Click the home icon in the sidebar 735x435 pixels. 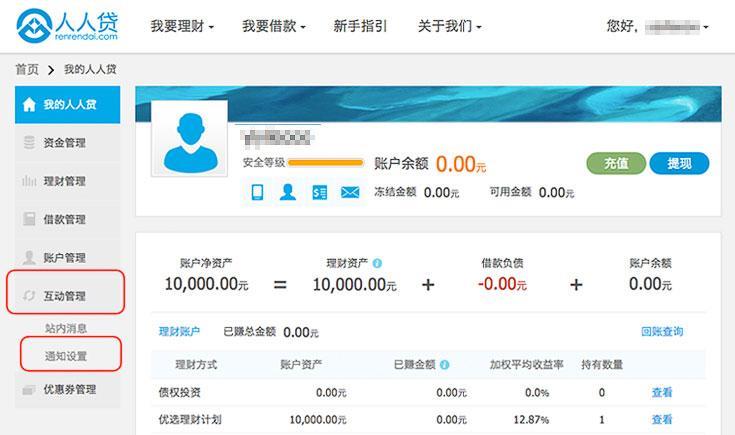click(29, 105)
